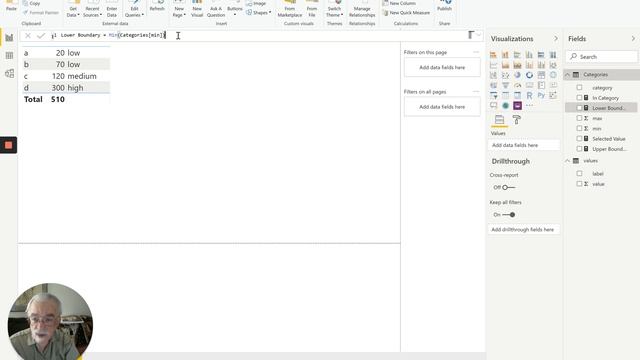Check the Selected Value measure checkbox
The height and width of the screenshot is (360, 640).
pos(579,138)
